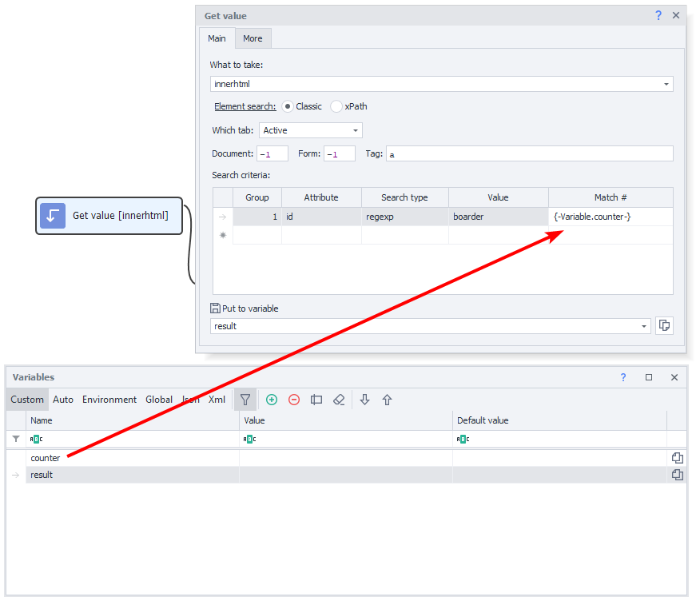Screen dimensions: 700x601
Task: Move variable up with up arrow icon
Action: (x=387, y=400)
